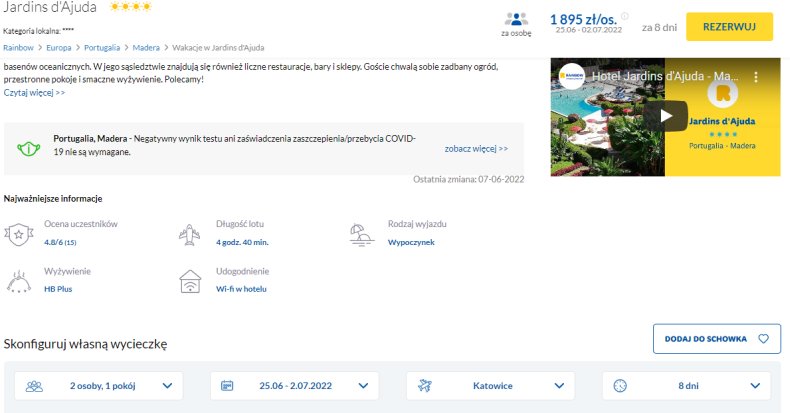Click the info icon beside price 1 895 zł/os.
Viewport: 790px width, 413px height.
point(625,16)
